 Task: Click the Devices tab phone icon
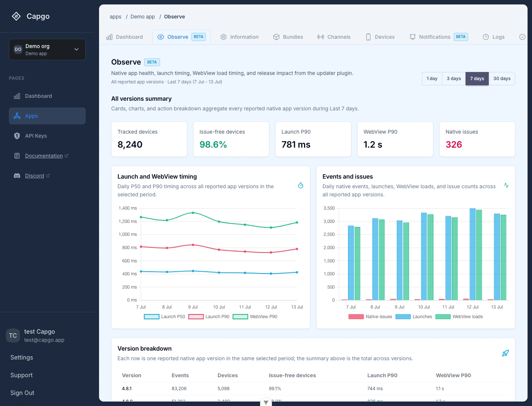click(x=368, y=37)
